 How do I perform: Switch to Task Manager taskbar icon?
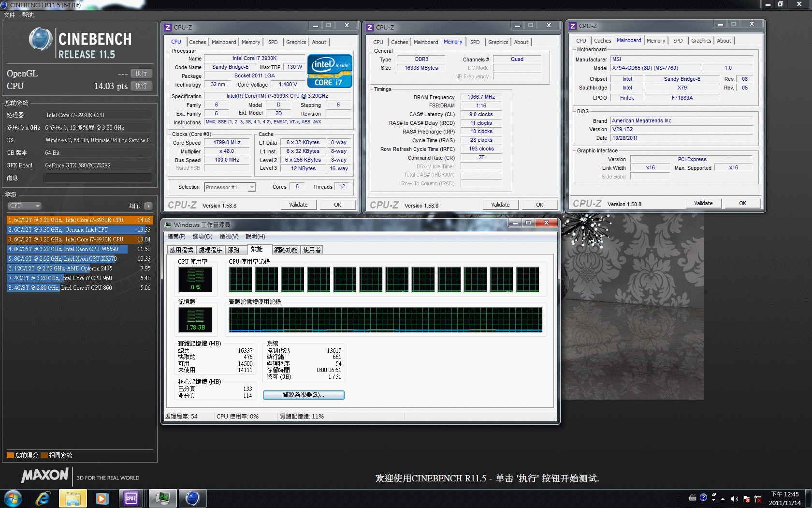tap(162, 498)
